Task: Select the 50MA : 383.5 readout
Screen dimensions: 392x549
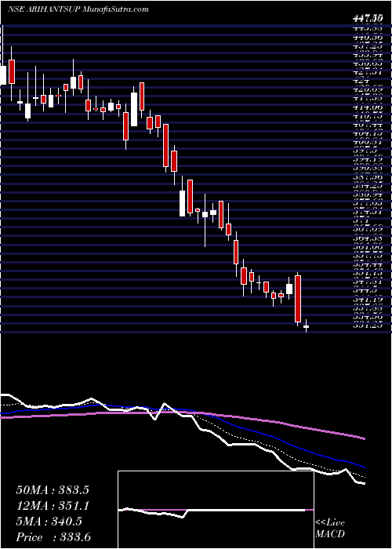Action: click(x=53, y=490)
